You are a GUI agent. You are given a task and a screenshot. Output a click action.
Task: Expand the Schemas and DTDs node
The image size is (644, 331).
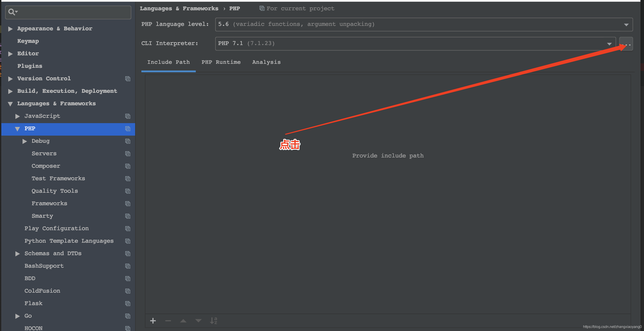(x=17, y=254)
